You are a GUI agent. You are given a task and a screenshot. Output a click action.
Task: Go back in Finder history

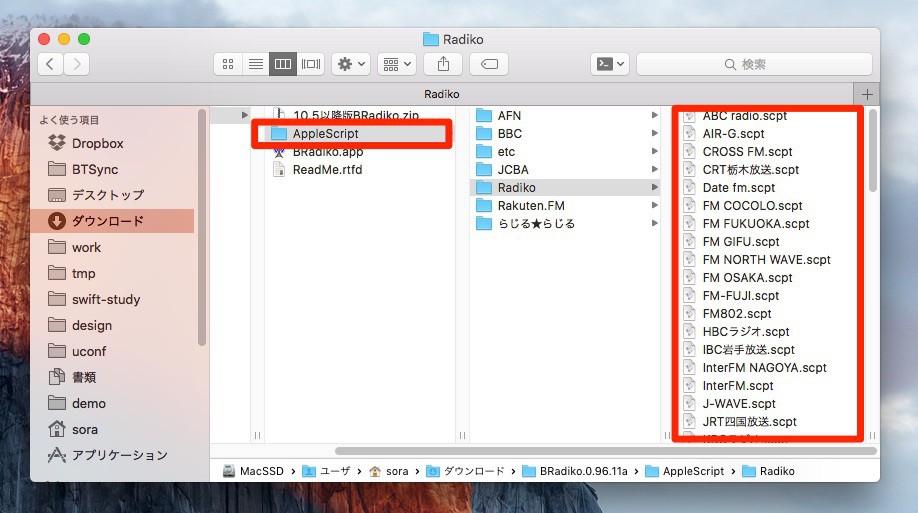coord(50,64)
